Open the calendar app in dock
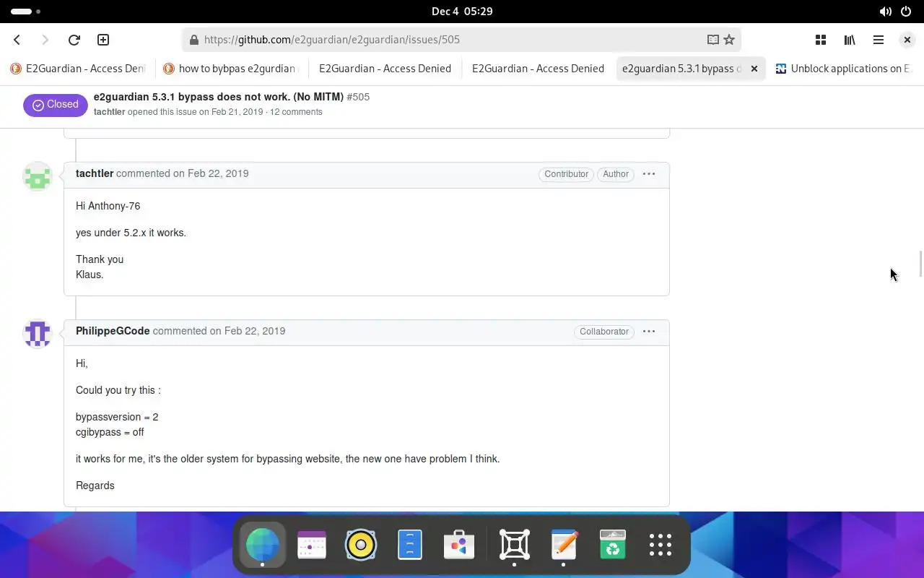 [312, 545]
